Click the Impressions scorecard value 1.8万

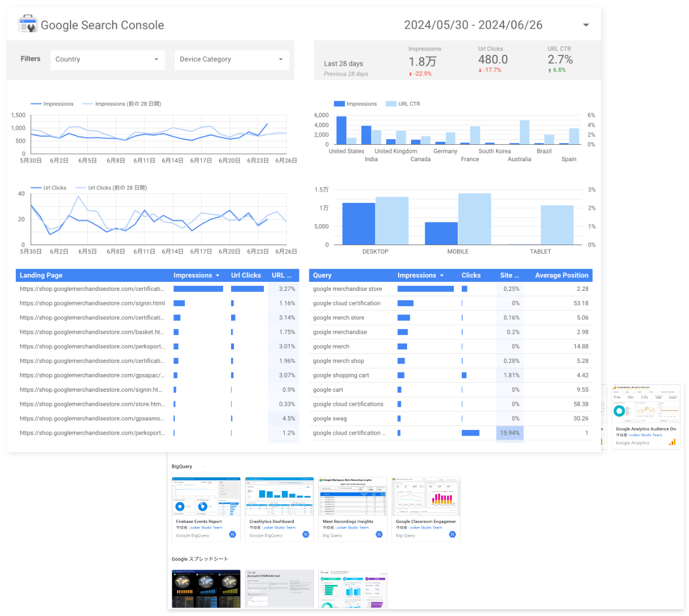click(x=422, y=61)
